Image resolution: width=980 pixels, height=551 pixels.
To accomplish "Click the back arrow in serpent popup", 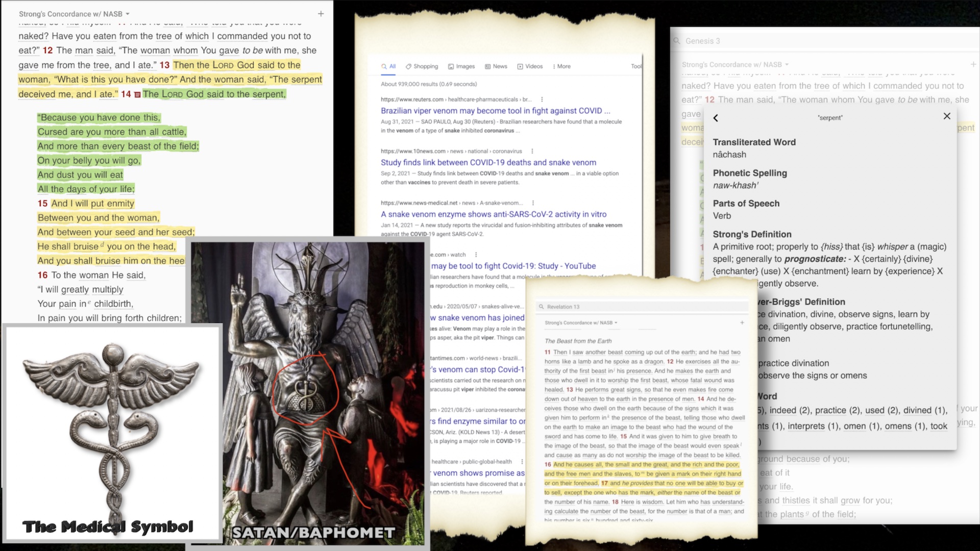I will (x=716, y=118).
